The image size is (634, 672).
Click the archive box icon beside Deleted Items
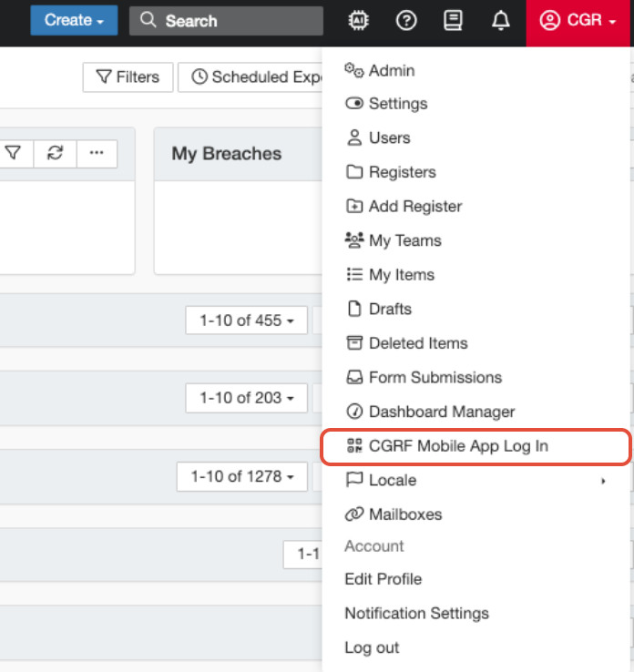pyautogui.click(x=354, y=343)
